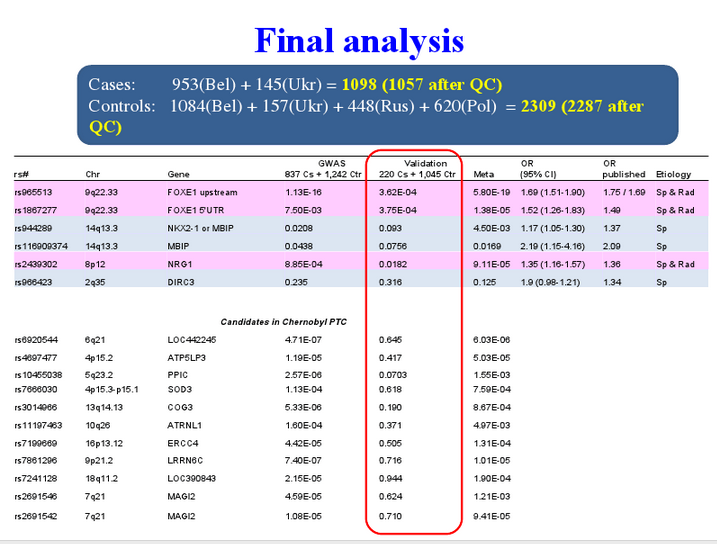The image size is (717, 544).
Task: Click the 'GWAS' column header
Action: pos(332,164)
